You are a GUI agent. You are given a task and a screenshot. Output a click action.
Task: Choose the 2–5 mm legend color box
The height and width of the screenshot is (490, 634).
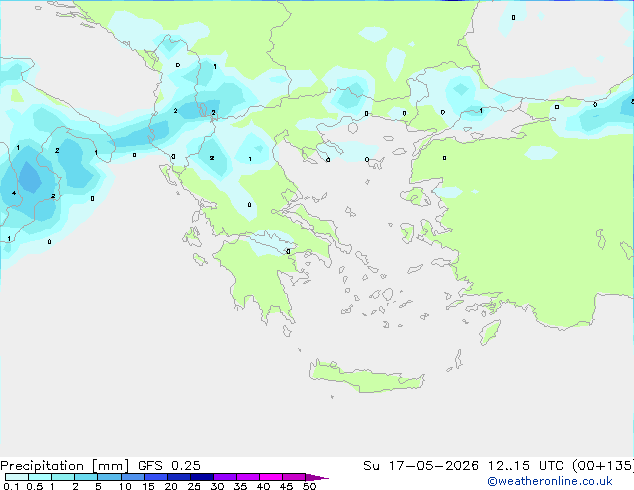pos(86,477)
